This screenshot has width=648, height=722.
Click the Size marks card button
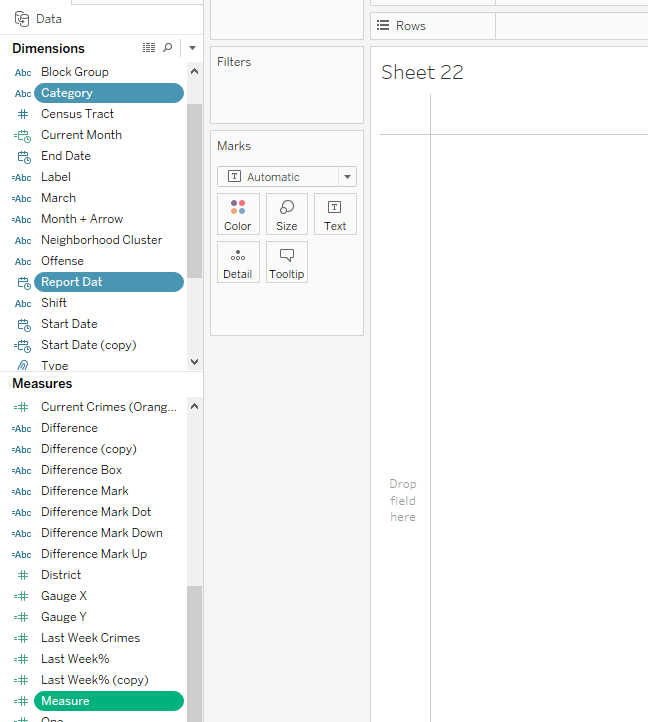[x=287, y=214]
